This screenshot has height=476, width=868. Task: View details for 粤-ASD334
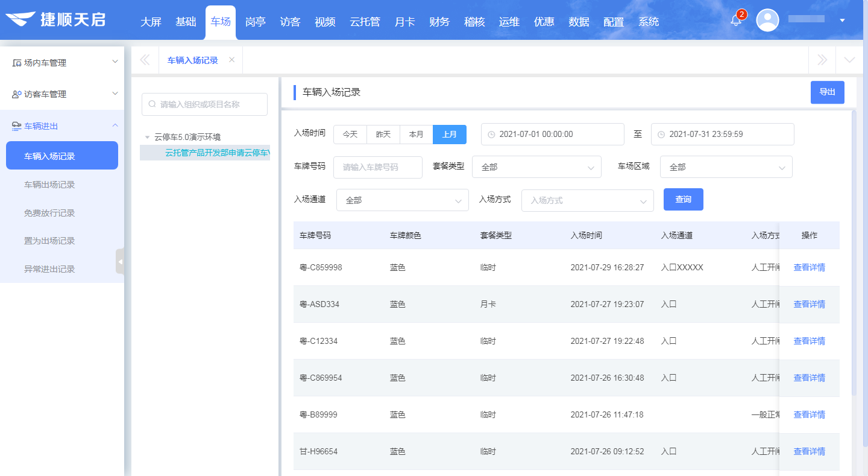810,304
